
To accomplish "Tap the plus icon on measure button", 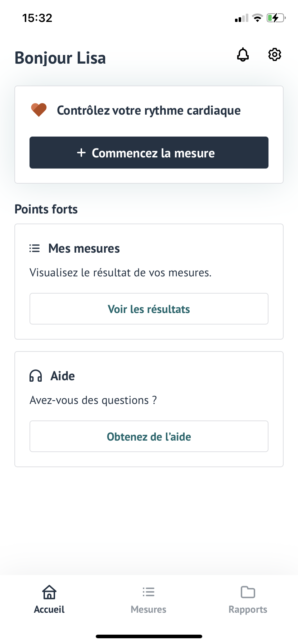I will click(81, 153).
